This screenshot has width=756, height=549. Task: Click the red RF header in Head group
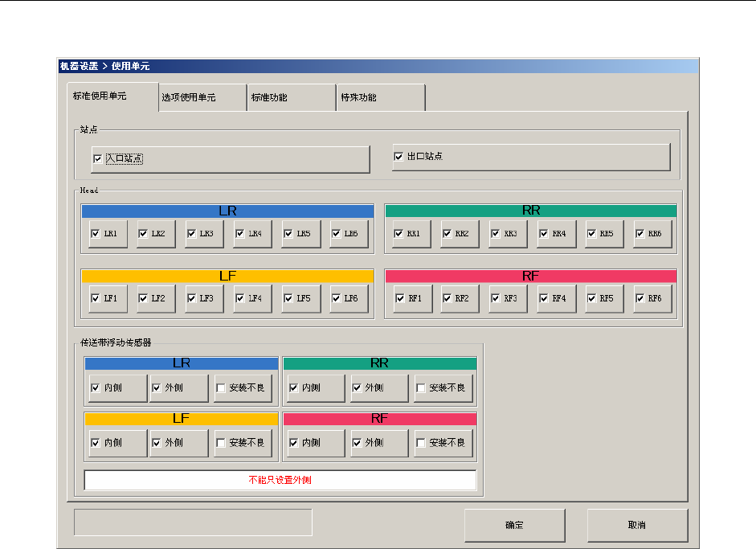click(531, 276)
